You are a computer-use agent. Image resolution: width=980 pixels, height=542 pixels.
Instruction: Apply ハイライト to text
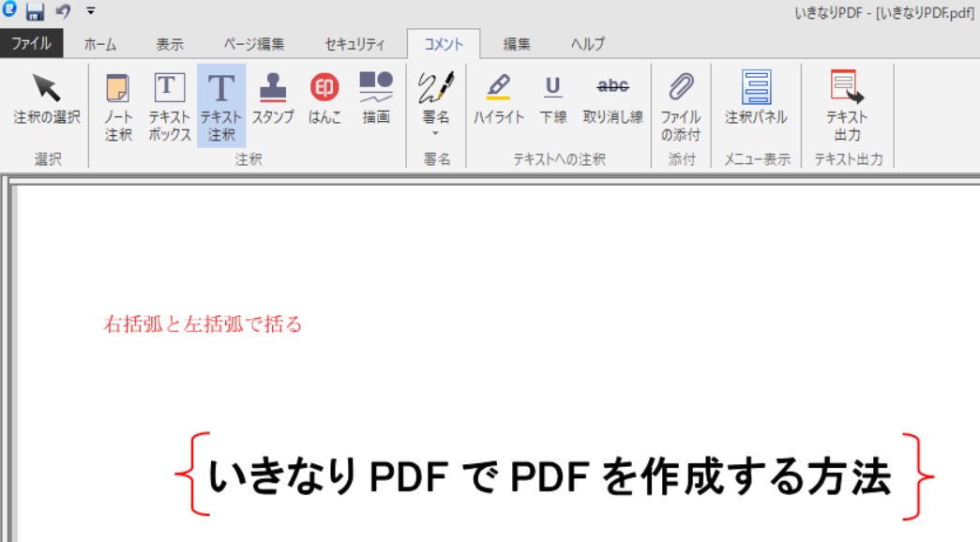point(498,100)
